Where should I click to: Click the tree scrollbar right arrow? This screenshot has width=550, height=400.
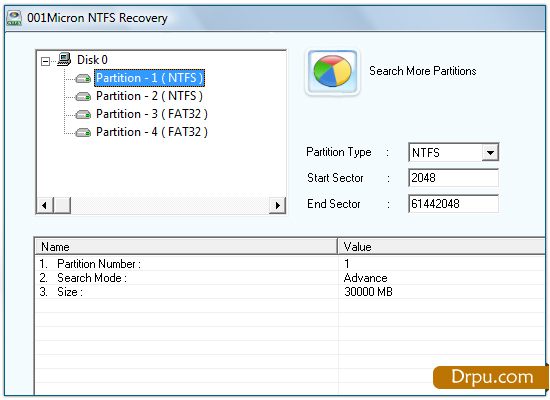click(x=277, y=205)
